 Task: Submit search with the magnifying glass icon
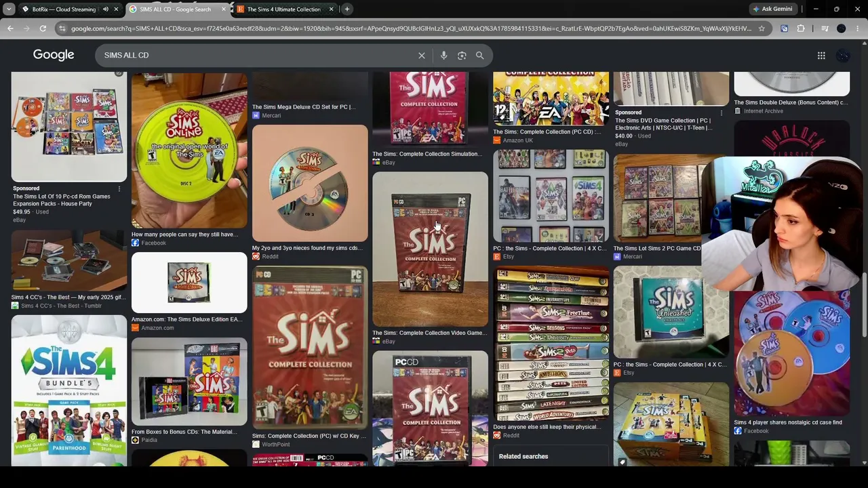tap(480, 56)
